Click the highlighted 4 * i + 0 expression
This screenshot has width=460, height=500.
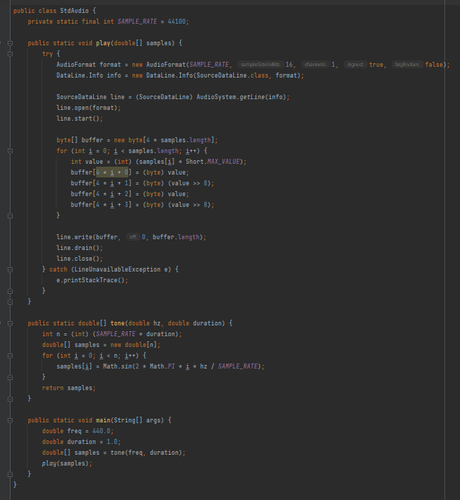(112, 172)
